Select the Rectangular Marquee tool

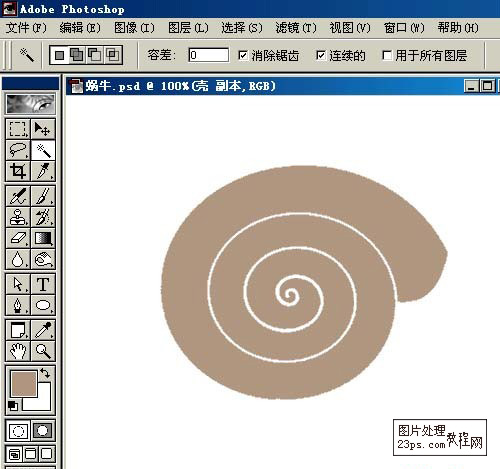tap(18, 129)
